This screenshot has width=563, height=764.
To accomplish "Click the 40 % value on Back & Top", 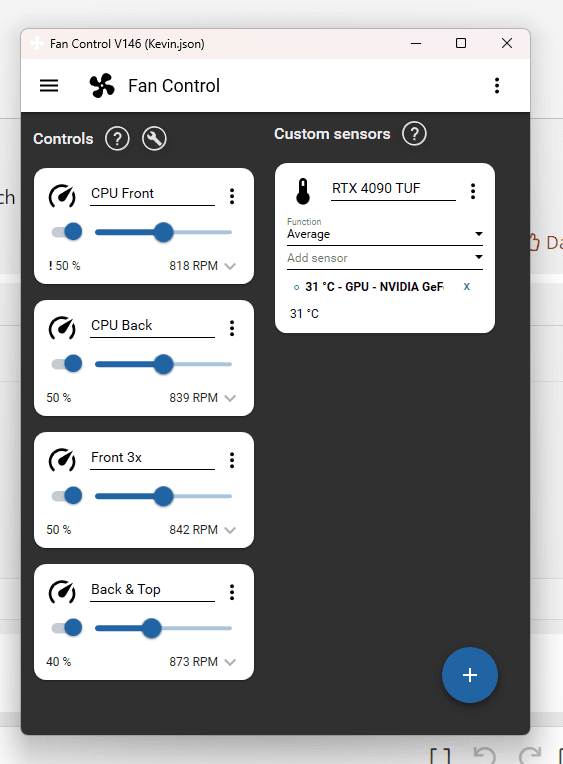I will tap(58, 662).
